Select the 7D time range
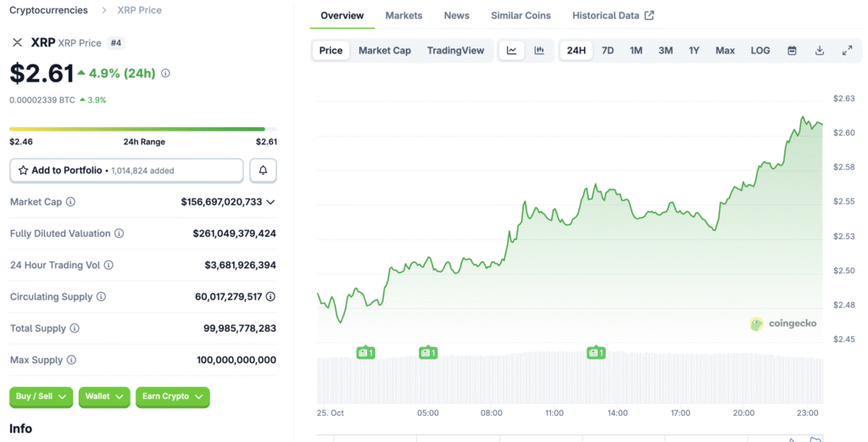The width and height of the screenshot is (868, 442). 608,51
